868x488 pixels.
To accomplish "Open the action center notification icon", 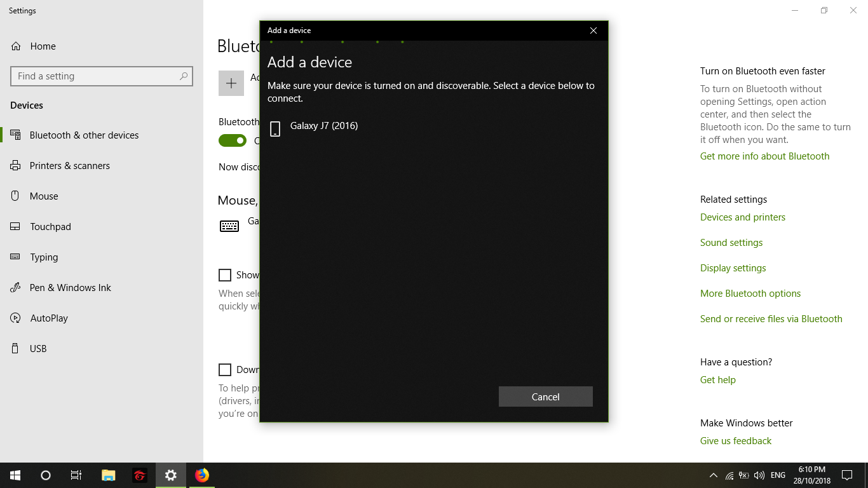I will (847, 475).
